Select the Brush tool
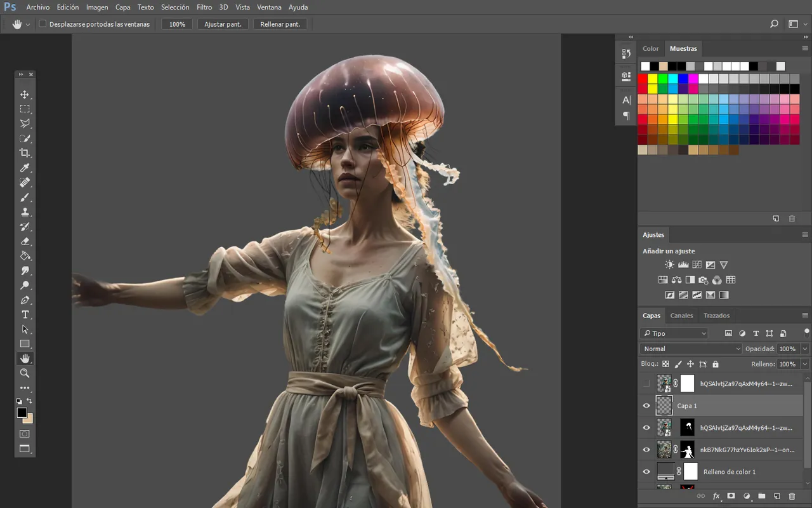Image resolution: width=812 pixels, height=508 pixels. point(25,197)
